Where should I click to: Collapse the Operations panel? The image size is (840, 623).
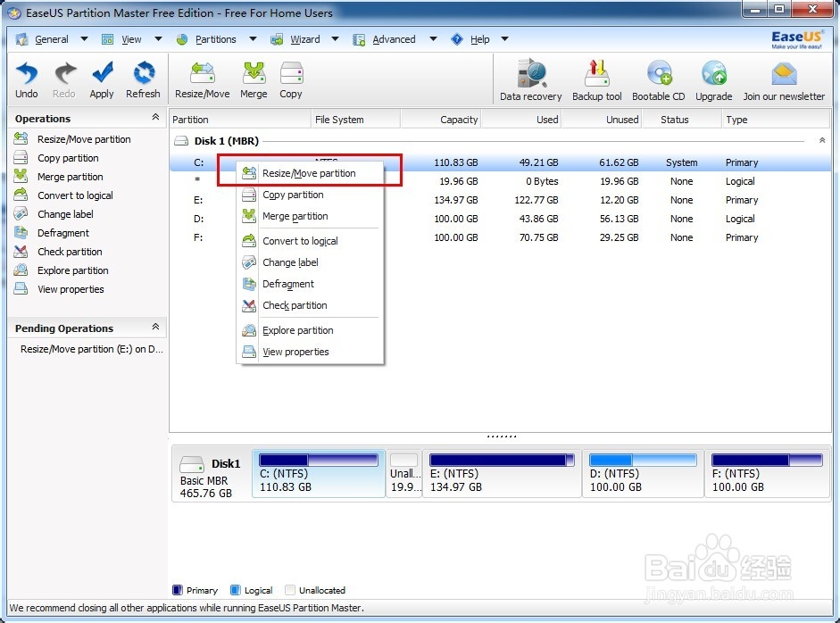click(x=155, y=117)
